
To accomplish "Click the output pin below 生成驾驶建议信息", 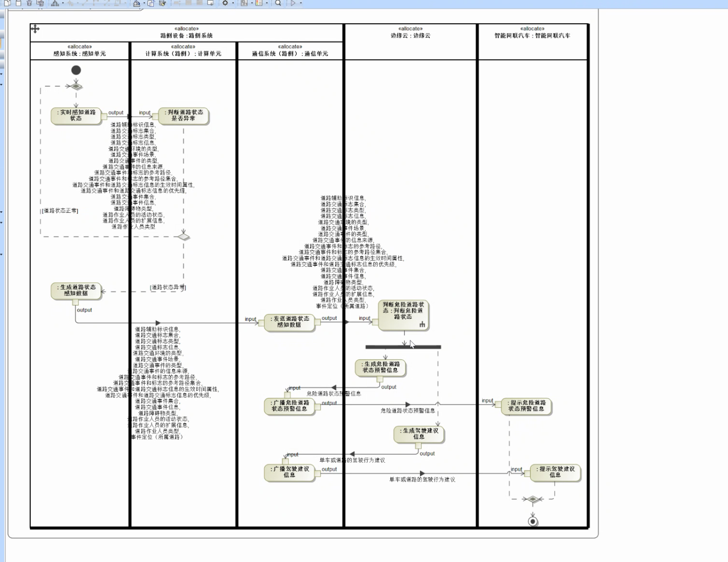I will point(418,445).
